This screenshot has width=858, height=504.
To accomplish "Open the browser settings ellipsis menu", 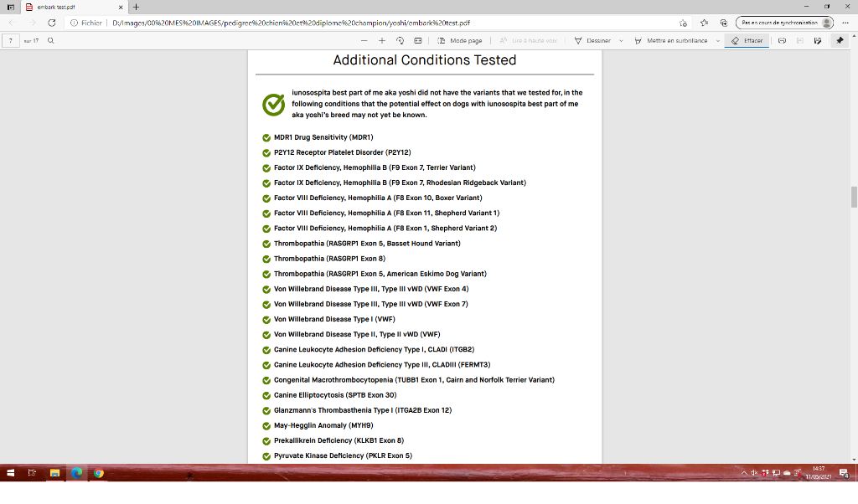I will click(x=845, y=23).
